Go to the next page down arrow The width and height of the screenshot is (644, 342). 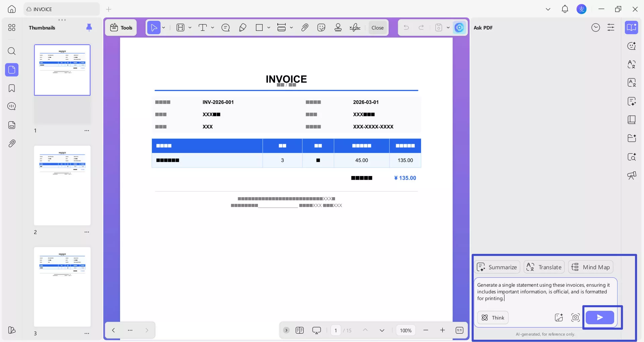382,330
